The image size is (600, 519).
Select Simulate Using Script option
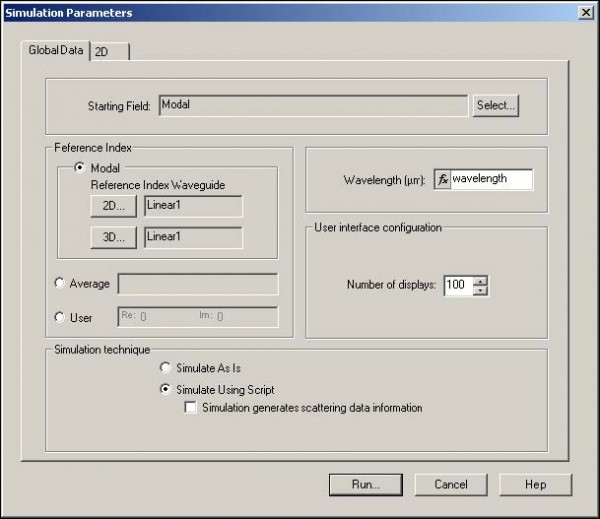pyautogui.click(x=165, y=389)
